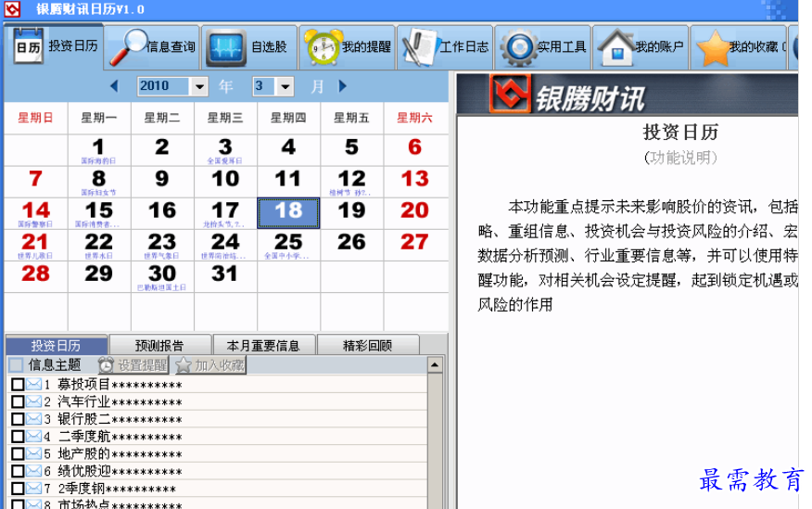
Task: Open list item 募投项目
Action: 120,384
